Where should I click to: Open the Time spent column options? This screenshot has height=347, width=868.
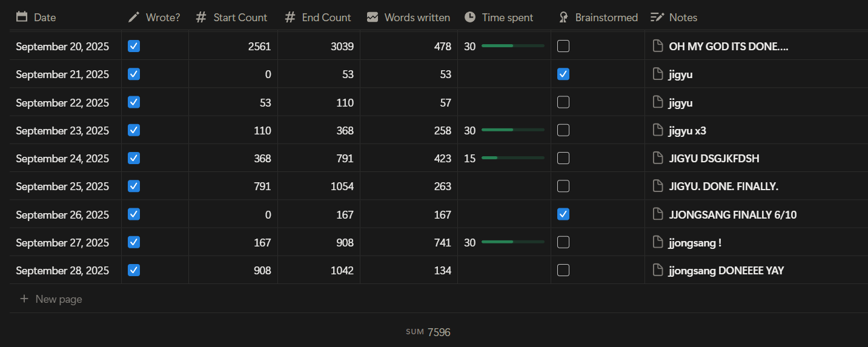[x=507, y=18]
